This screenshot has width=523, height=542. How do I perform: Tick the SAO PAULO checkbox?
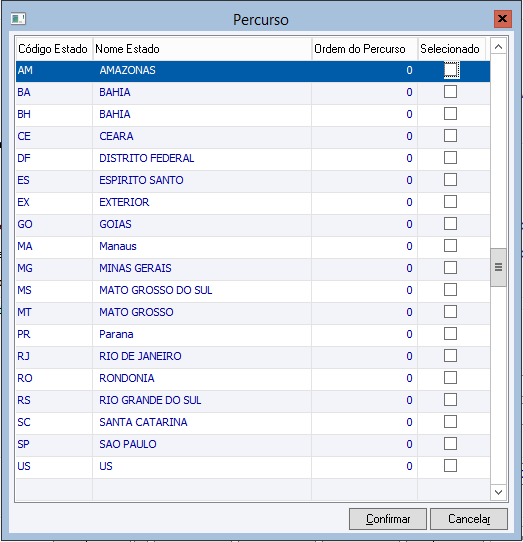pos(450,444)
